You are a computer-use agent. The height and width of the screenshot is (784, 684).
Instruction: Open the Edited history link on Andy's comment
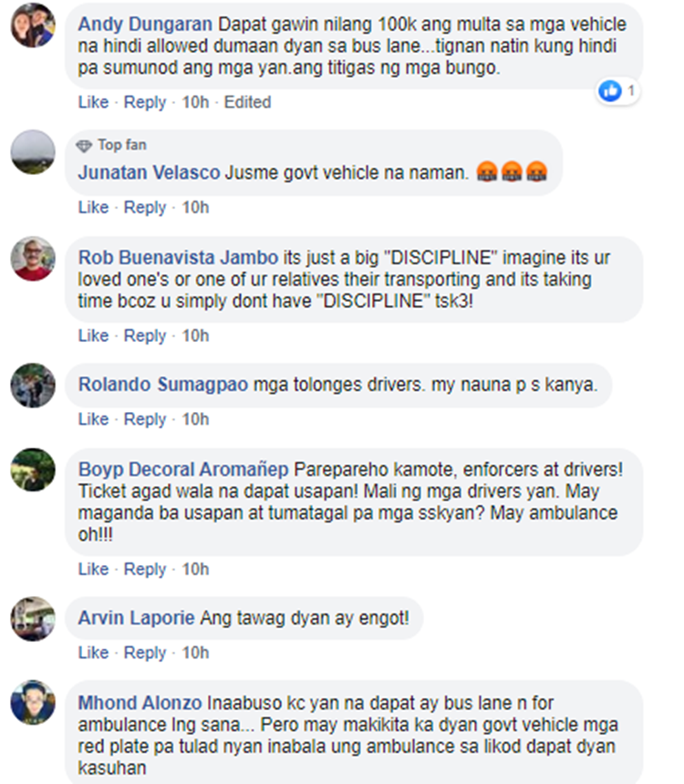(247, 102)
